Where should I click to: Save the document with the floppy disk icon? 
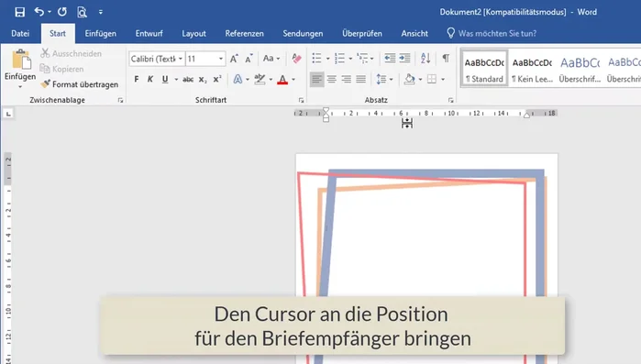coord(19,12)
